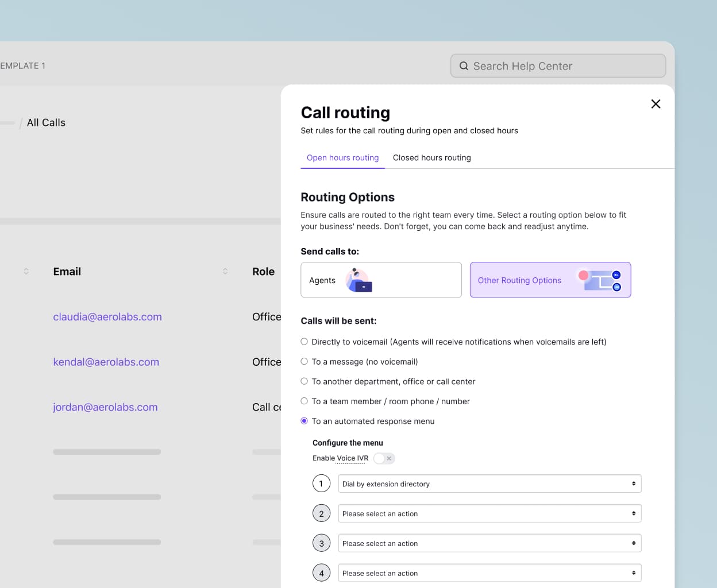Image resolution: width=717 pixels, height=588 pixels.
Task: Click the number 2 menu key circle
Action: click(321, 514)
